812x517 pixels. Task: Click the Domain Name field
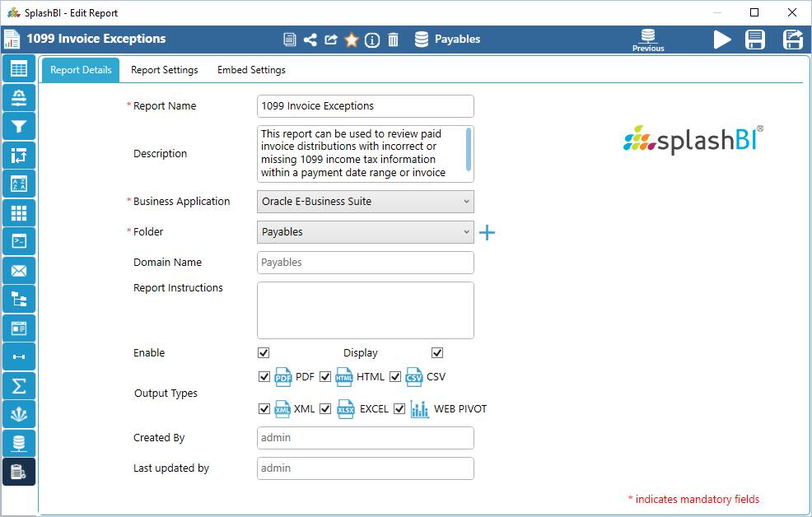point(366,263)
